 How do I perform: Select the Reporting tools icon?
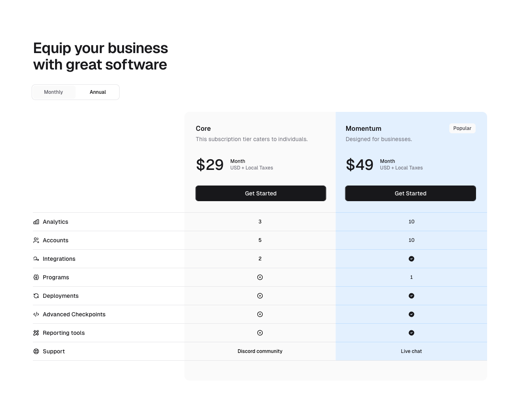click(x=36, y=333)
